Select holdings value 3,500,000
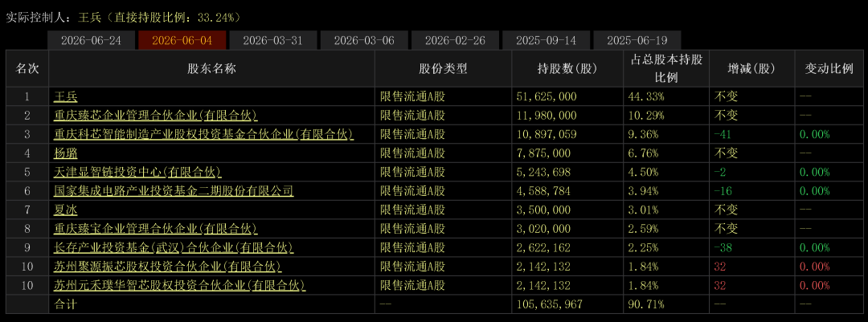Image resolution: width=868 pixels, height=322 pixels. coord(543,210)
